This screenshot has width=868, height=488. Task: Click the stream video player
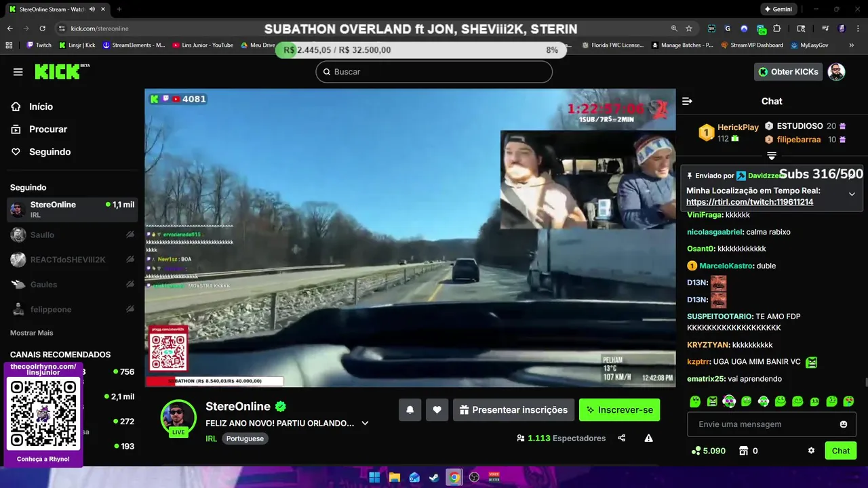pyautogui.click(x=410, y=238)
